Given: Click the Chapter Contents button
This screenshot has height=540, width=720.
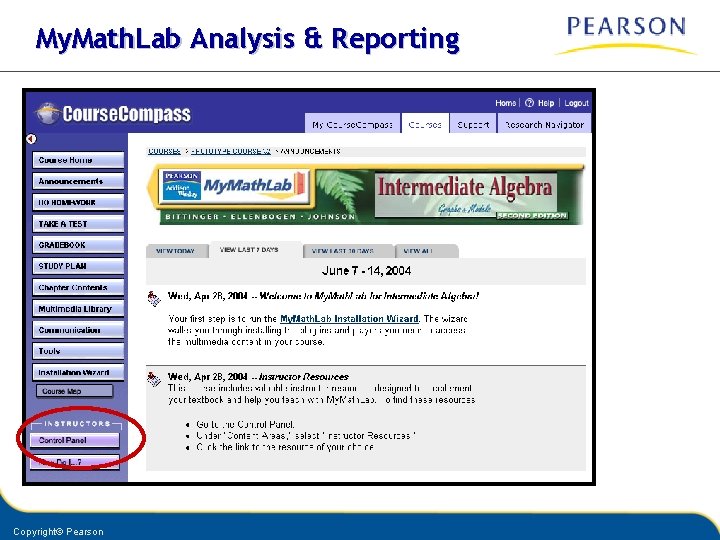Looking at the screenshot, I should click(x=78, y=287).
